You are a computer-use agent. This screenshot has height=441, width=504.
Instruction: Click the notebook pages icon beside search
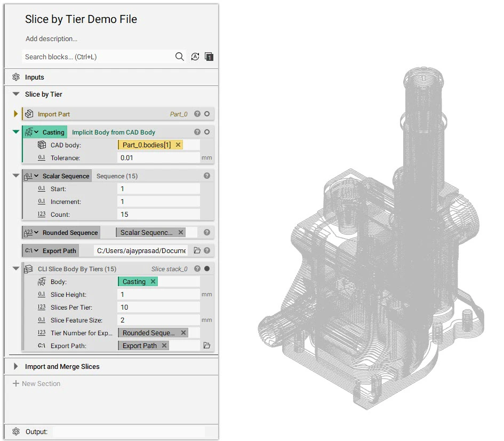point(209,57)
